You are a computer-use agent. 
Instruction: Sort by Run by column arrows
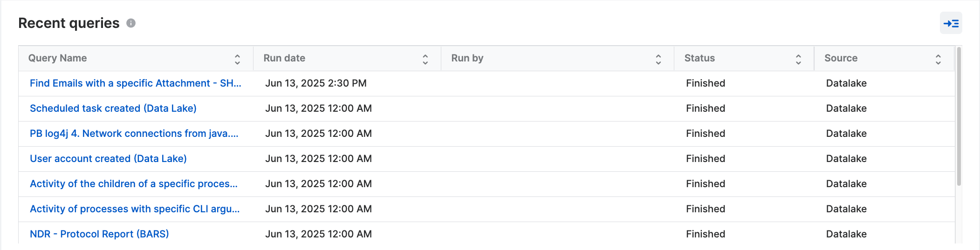658,59
